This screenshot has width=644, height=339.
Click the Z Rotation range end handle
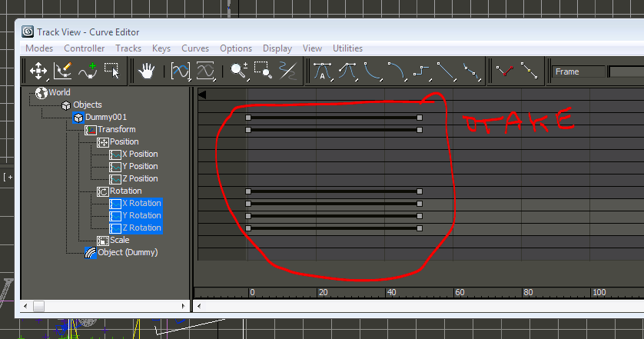pyautogui.click(x=420, y=228)
